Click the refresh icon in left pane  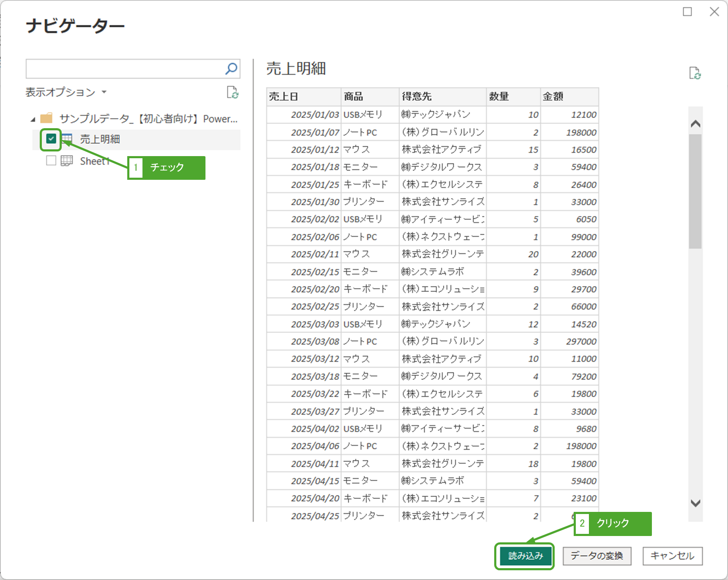(233, 92)
